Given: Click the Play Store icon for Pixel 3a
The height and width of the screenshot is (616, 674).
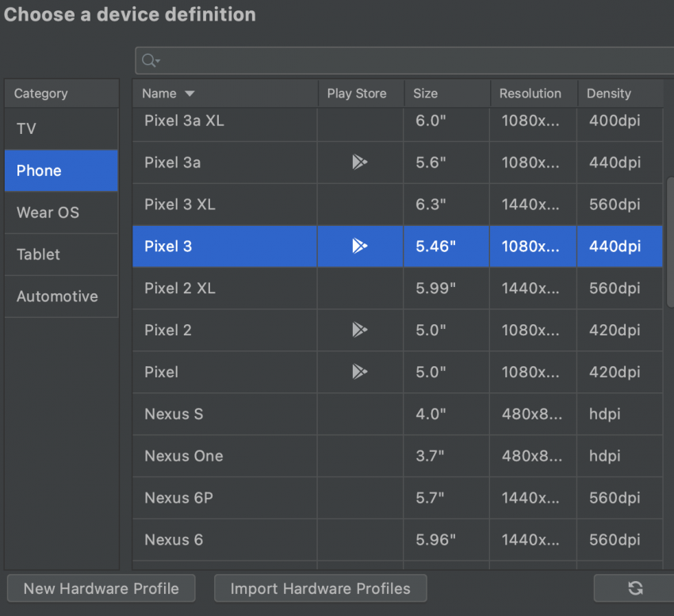Looking at the screenshot, I should (x=360, y=163).
